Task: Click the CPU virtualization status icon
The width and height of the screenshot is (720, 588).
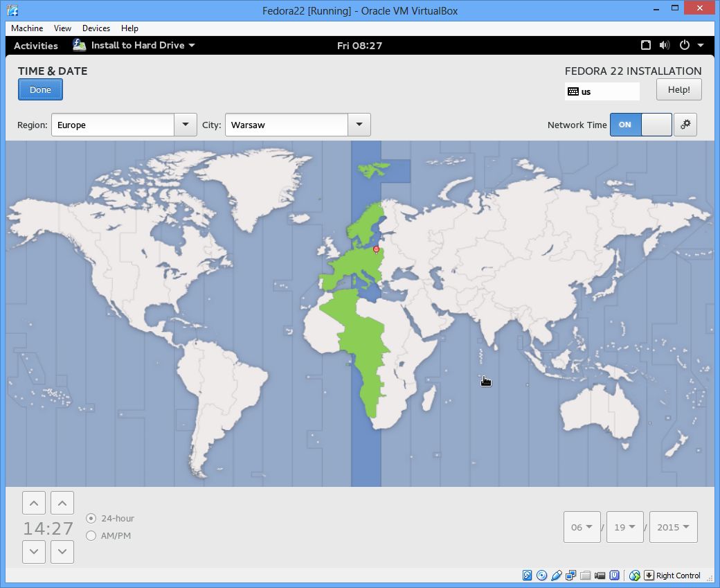Action: click(x=614, y=575)
